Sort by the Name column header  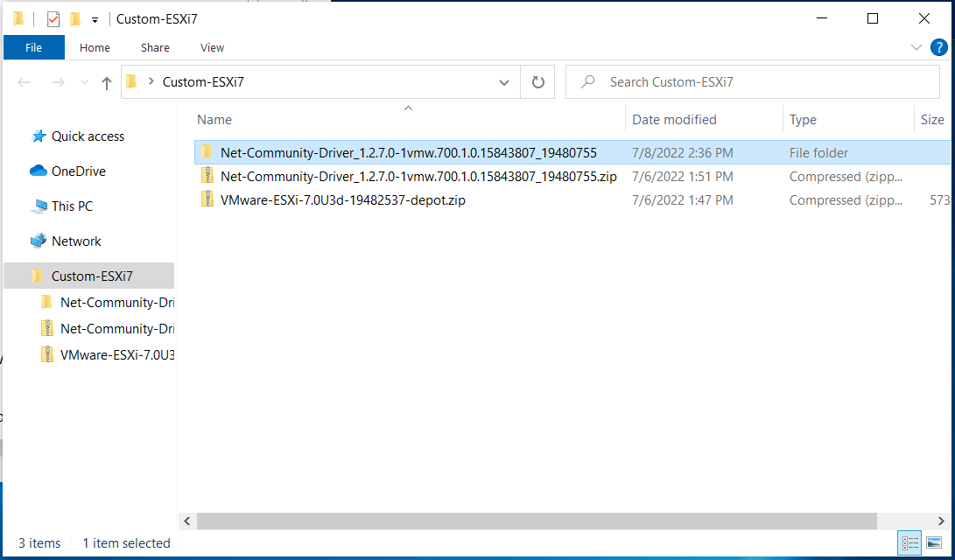[x=214, y=120]
